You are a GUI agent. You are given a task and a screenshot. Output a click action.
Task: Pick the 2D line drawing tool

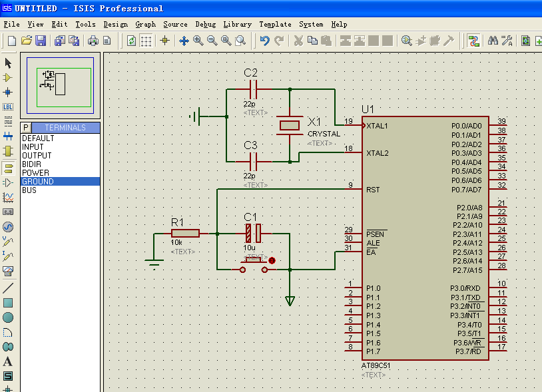[x=8, y=288]
